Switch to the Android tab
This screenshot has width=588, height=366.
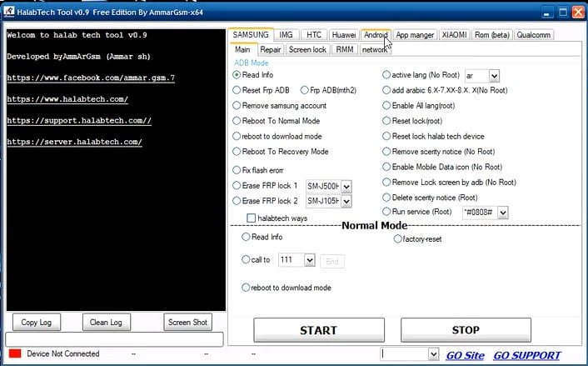point(376,35)
